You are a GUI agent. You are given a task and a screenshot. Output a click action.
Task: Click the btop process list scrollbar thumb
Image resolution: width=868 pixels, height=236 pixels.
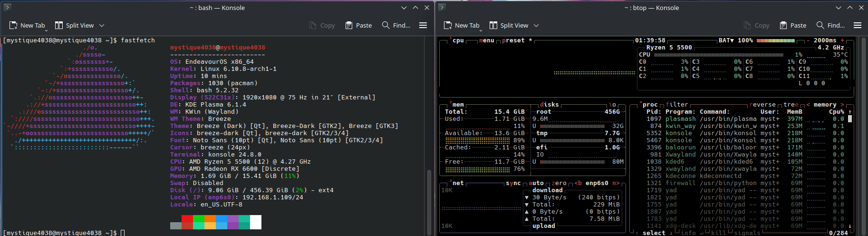850,119
